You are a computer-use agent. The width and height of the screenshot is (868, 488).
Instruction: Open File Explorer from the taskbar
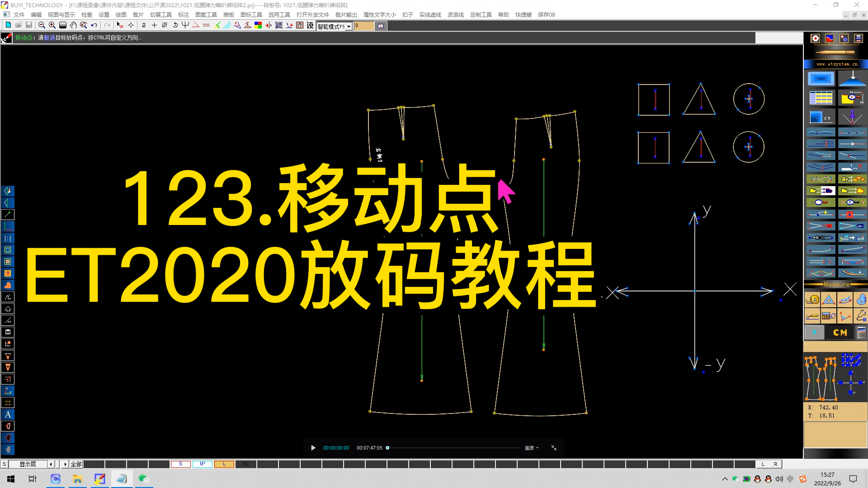(x=77, y=479)
